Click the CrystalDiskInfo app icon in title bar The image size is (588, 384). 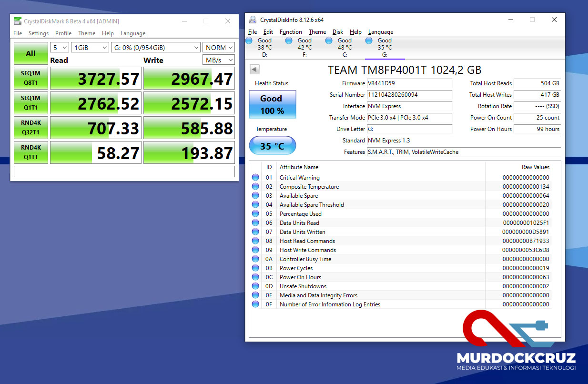[253, 20]
